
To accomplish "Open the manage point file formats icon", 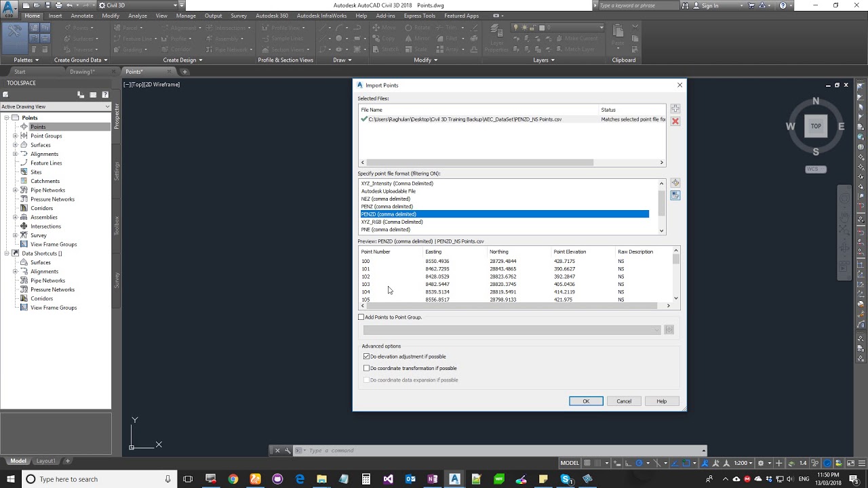I will click(x=675, y=183).
